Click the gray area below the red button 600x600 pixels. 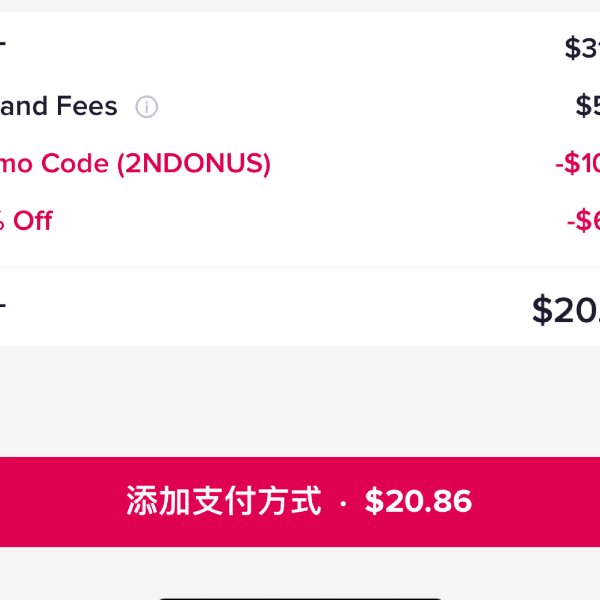pos(300,570)
